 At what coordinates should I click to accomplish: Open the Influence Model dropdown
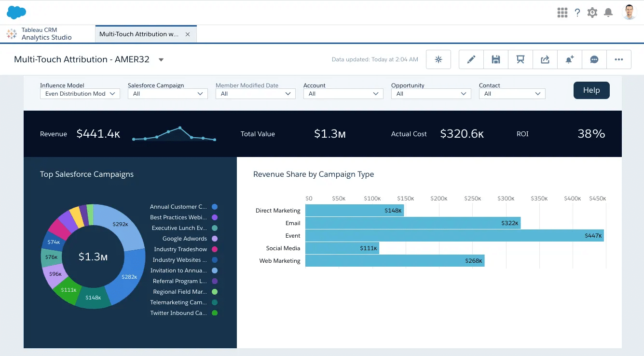click(x=80, y=94)
